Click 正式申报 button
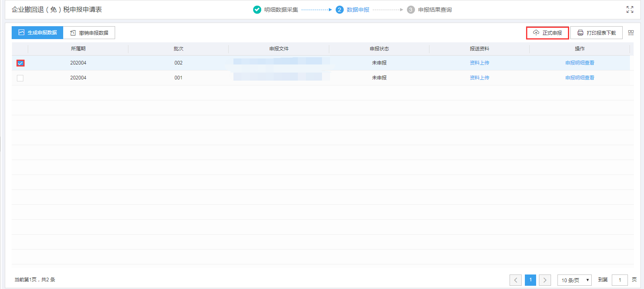 (x=547, y=33)
